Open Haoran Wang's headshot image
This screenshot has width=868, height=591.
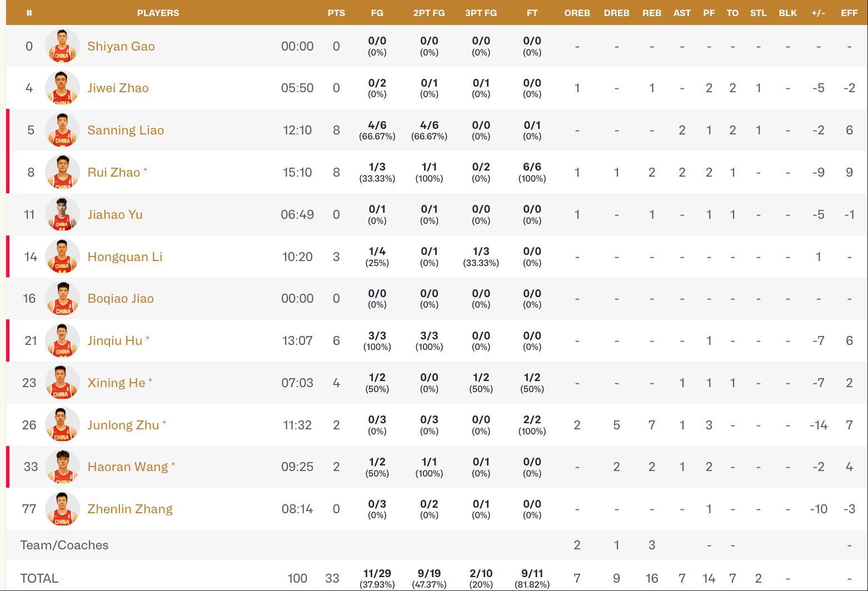[62, 467]
